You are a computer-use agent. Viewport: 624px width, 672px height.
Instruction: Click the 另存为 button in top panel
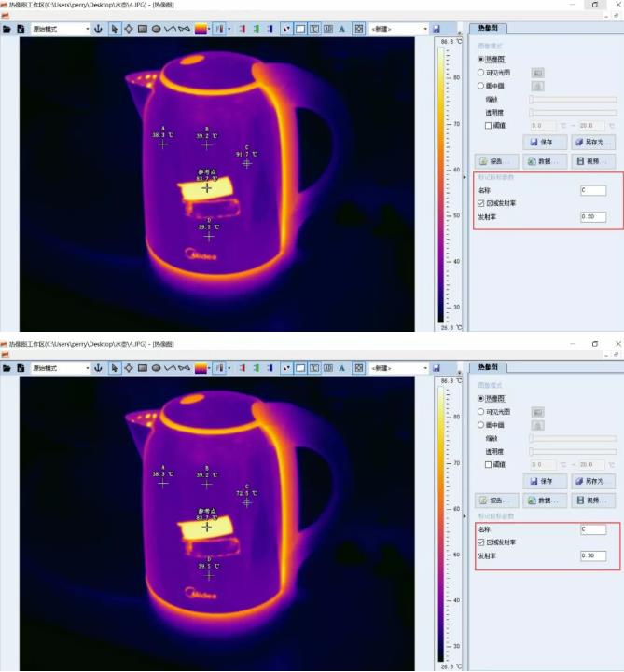(x=593, y=143)
